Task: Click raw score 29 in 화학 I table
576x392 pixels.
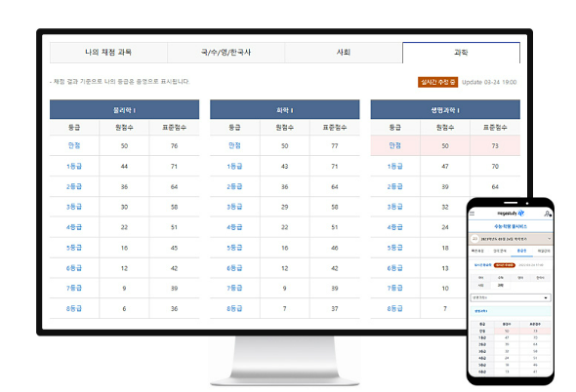Action: pyautogui.click(x=285, y=207)
